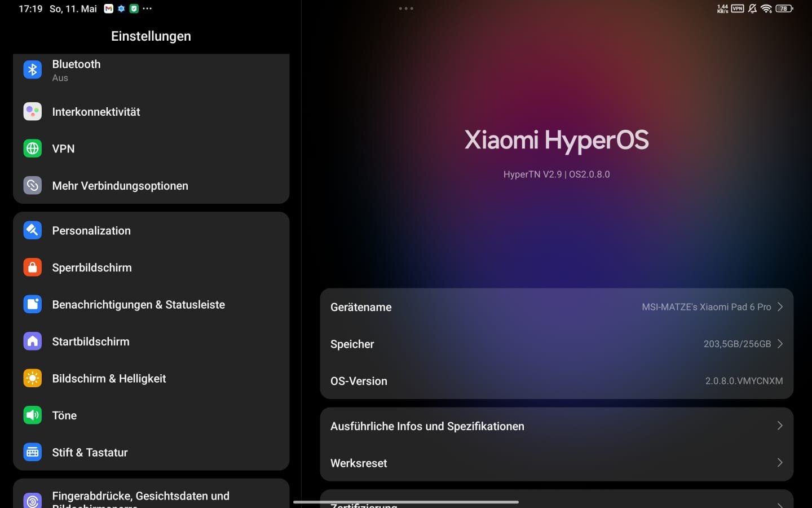This screenshot has height=508, width=812.
Task: Tap the Xiaomi HyperOS logo text
Action: click(556, 140)
